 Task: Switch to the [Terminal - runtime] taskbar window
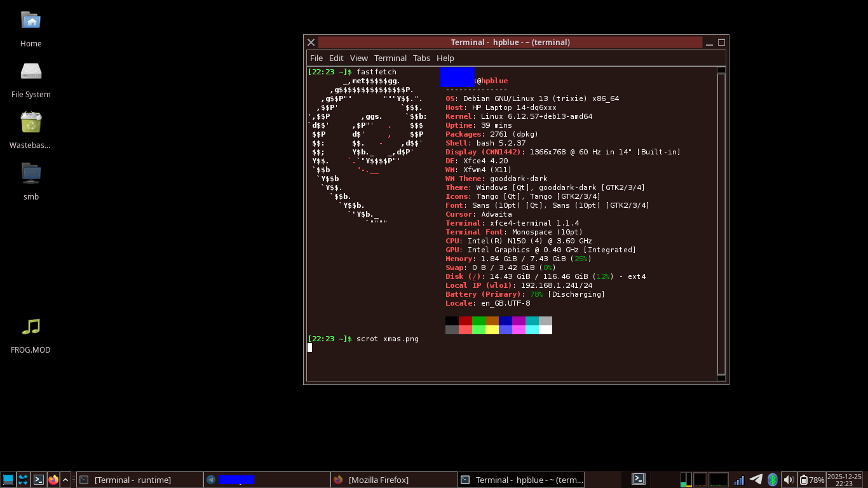coord(140,480)
